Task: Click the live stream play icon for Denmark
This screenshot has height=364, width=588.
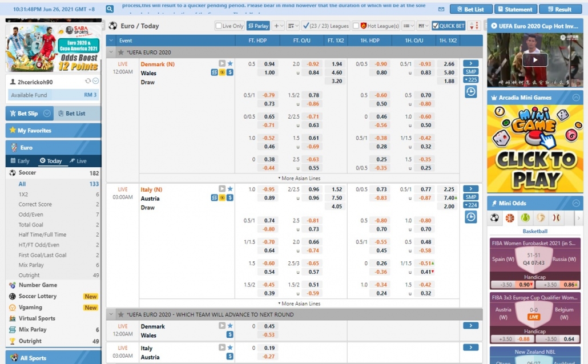Action: coord(222,63)
